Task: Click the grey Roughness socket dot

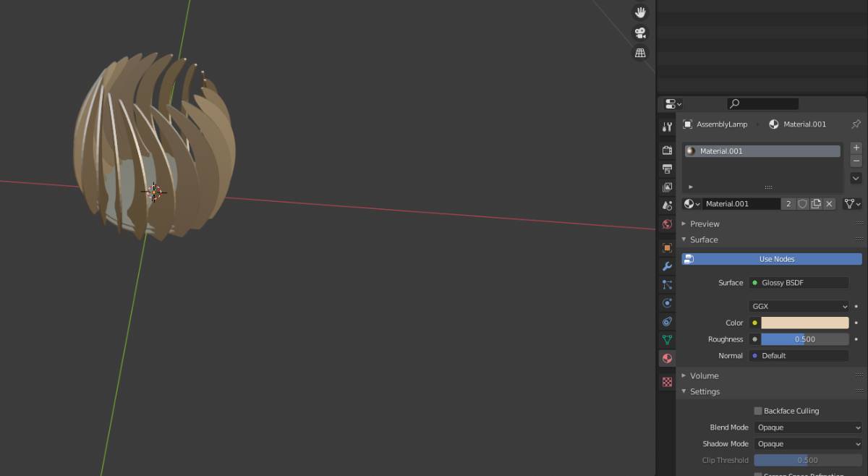Action: (755, 339)
